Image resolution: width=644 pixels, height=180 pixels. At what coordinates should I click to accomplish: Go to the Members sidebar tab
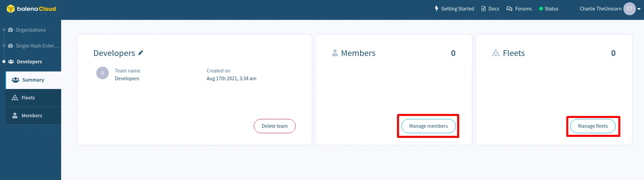click(x=32, y=116)
